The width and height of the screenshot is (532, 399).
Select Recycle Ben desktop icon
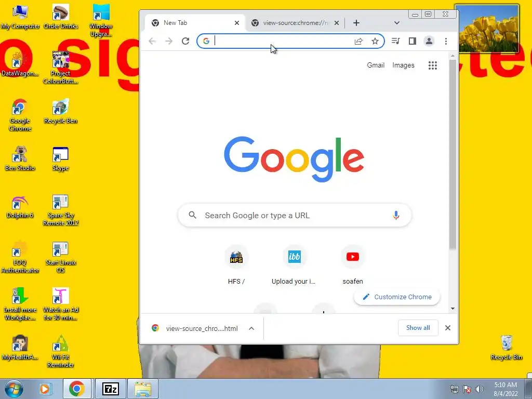(x=61, y=111)
